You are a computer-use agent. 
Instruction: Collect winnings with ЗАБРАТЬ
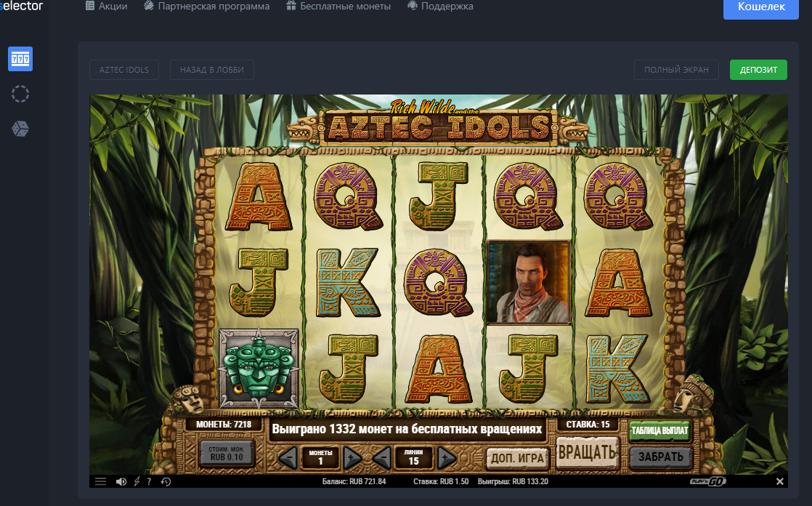[x=661, y=457]
